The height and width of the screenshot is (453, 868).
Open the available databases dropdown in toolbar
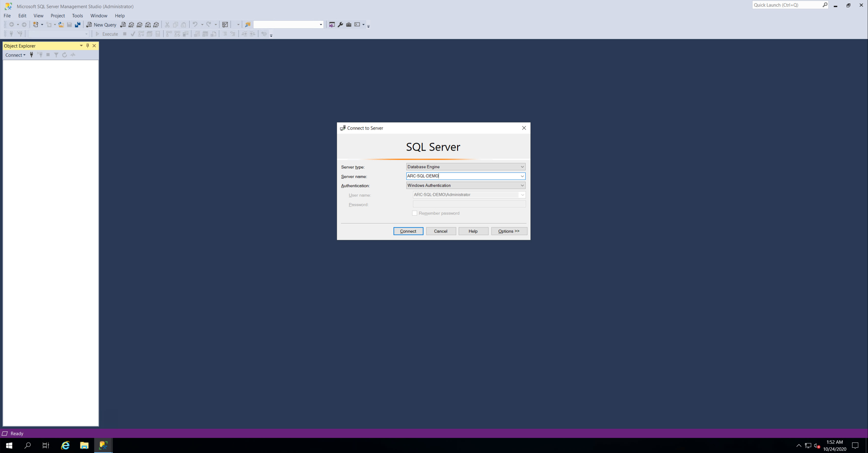(59, 34)
